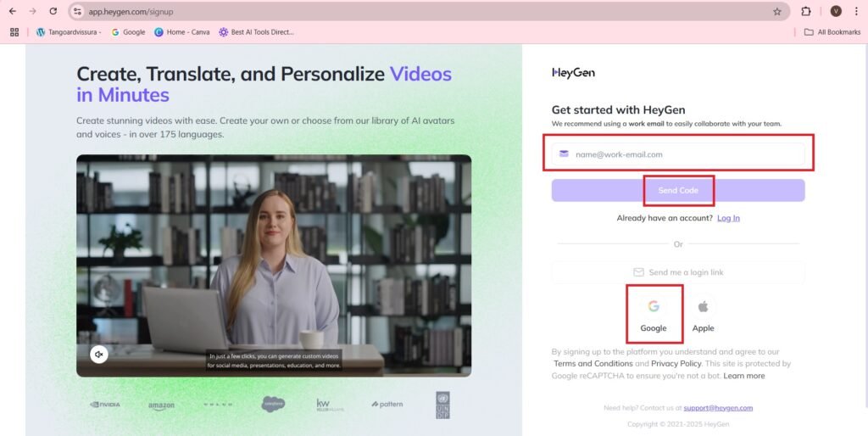Click the Salesforce cloud logo

[273, 404]
